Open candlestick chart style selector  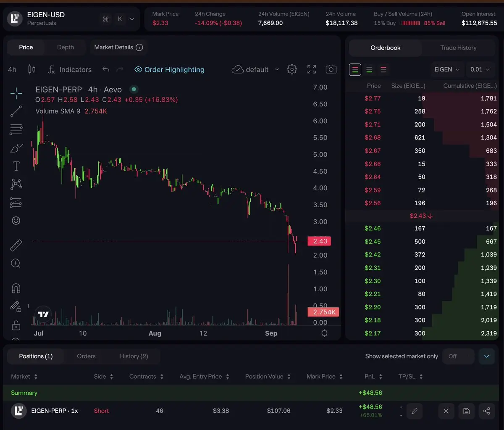click(32, 69)
